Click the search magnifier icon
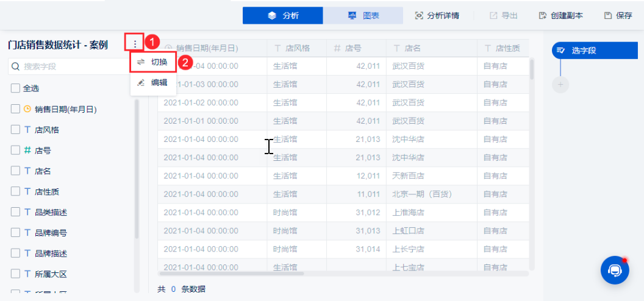644x301 pixels. click(x=16, y=66)
